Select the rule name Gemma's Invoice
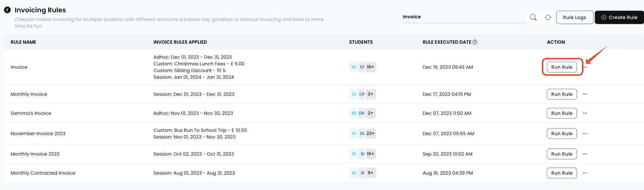The image size is (644, 190). 31,113
